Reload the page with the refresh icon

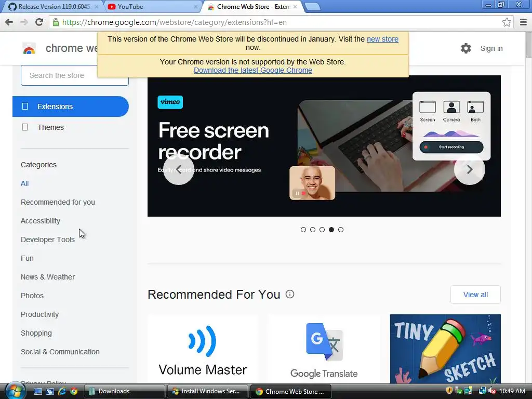[39, 22]
